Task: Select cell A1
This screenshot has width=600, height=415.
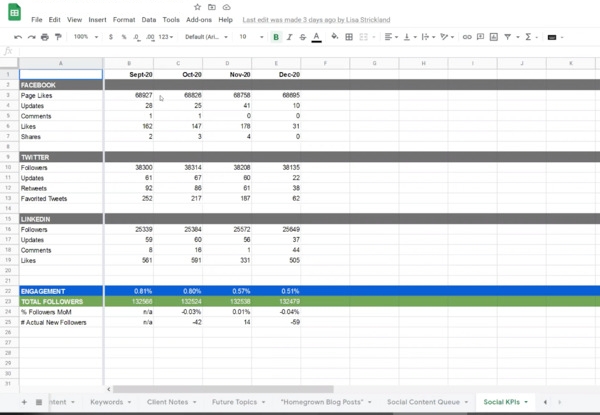Action: click(61, 74)
